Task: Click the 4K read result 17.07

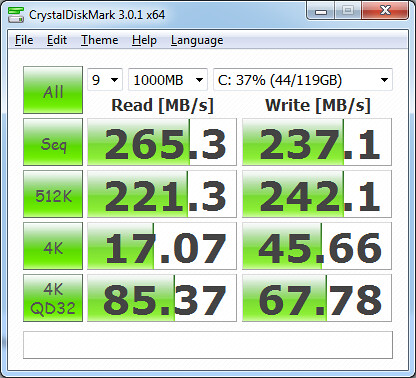Action: point(162,246)
